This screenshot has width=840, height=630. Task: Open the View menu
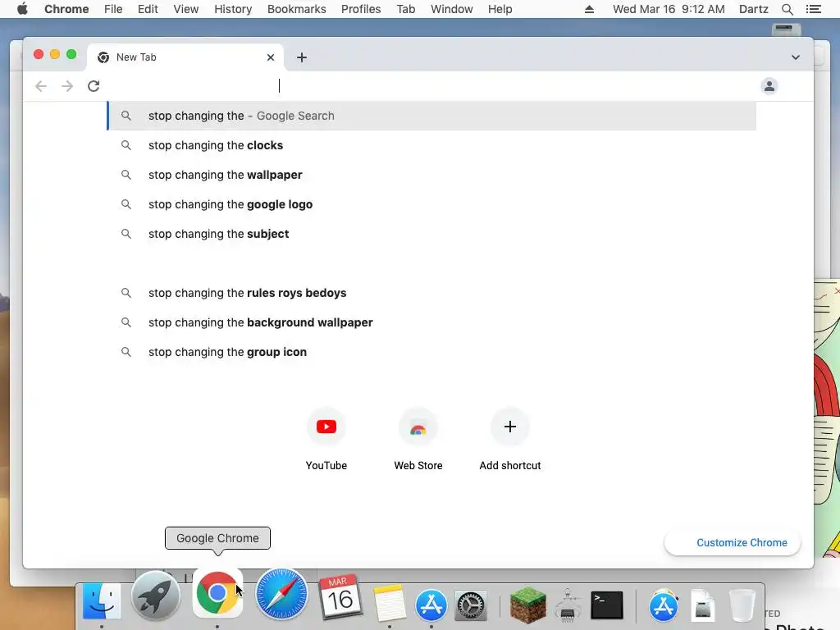coord(186,9)
